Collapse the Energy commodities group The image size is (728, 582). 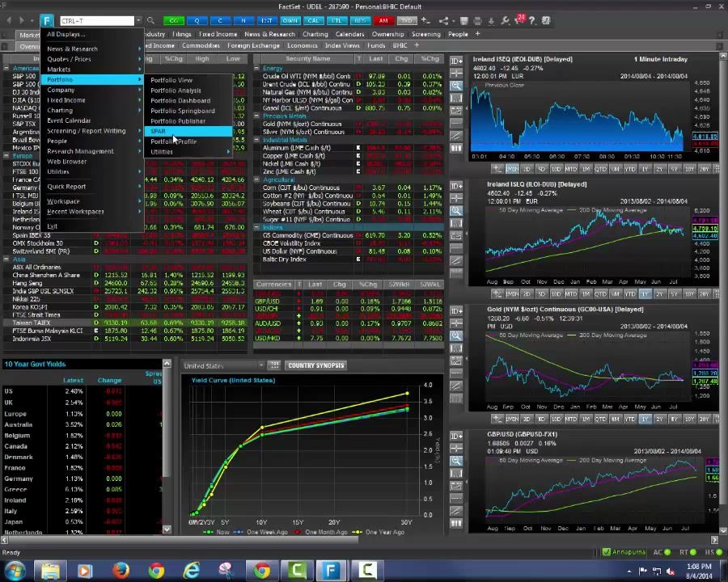256,68
